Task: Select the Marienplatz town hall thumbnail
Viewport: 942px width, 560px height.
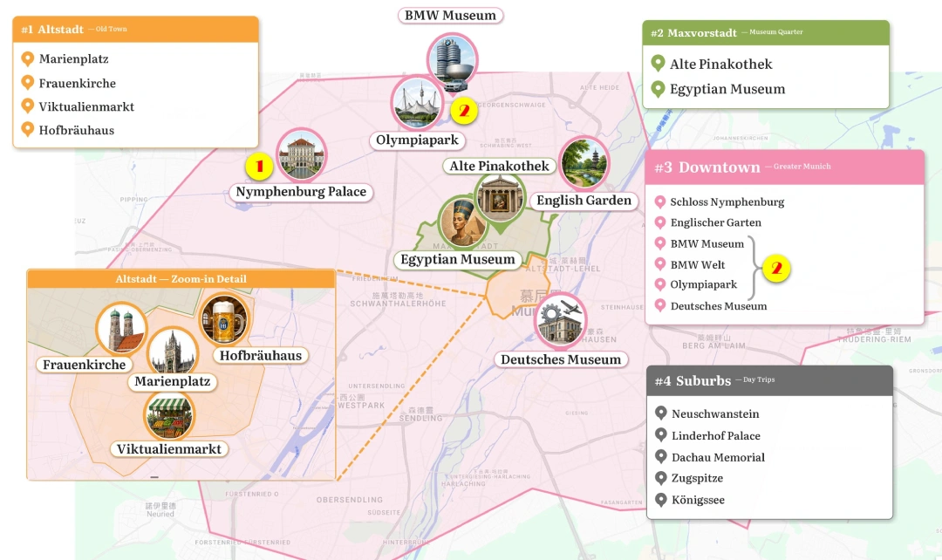Action: click(173, 352)
